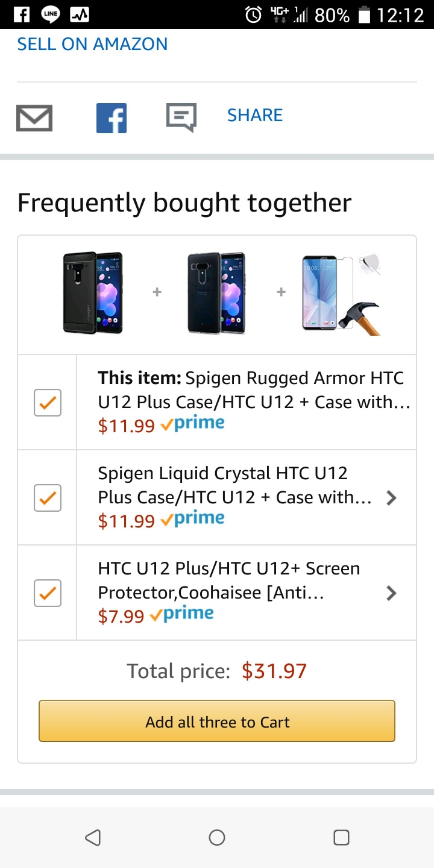Add all three to Cart

[217, 721]
